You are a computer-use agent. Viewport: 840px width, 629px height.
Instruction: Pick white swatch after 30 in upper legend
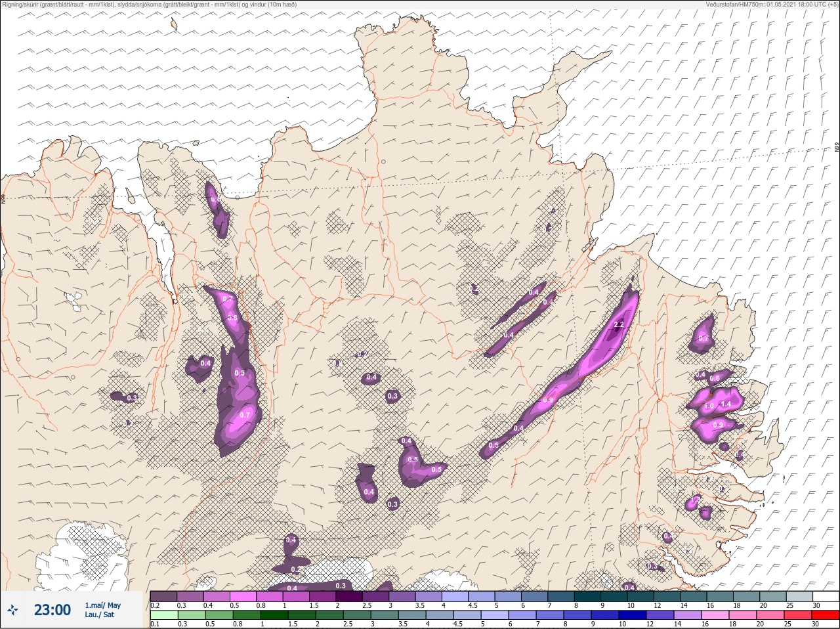point(826,596)
